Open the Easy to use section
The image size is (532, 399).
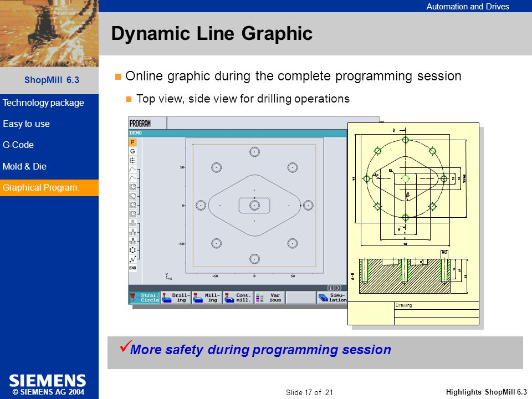click(27, 124)
